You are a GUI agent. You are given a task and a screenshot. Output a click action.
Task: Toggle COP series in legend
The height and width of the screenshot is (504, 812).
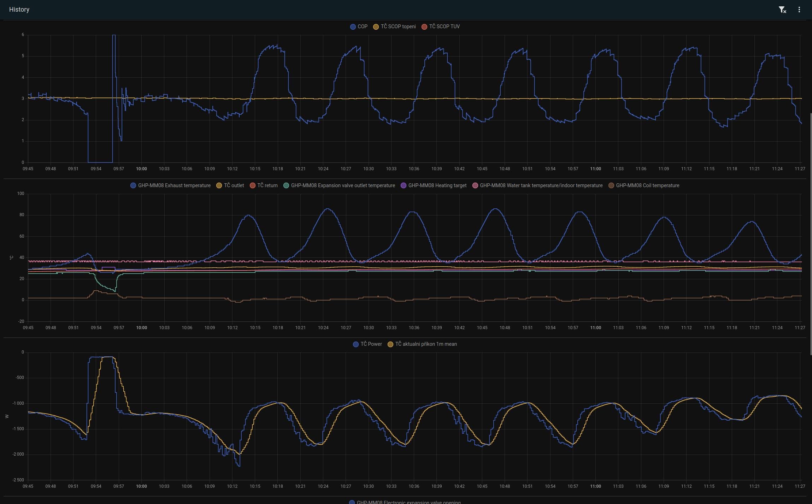pos(362,26)
